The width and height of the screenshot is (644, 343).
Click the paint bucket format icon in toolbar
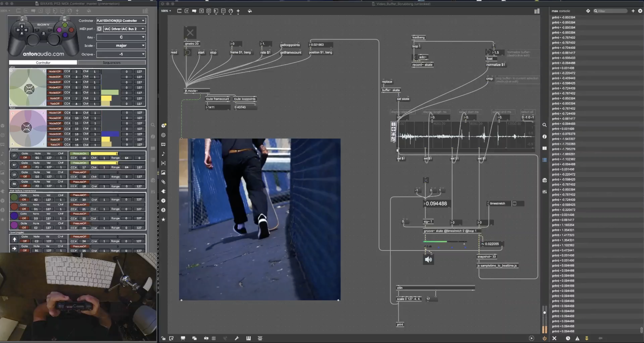point(250,11)
